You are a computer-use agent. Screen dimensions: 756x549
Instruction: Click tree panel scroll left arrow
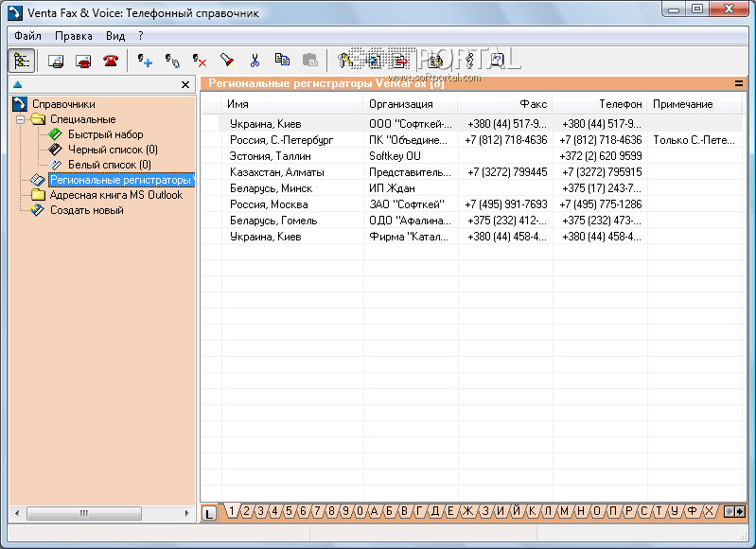click(17, 513)
